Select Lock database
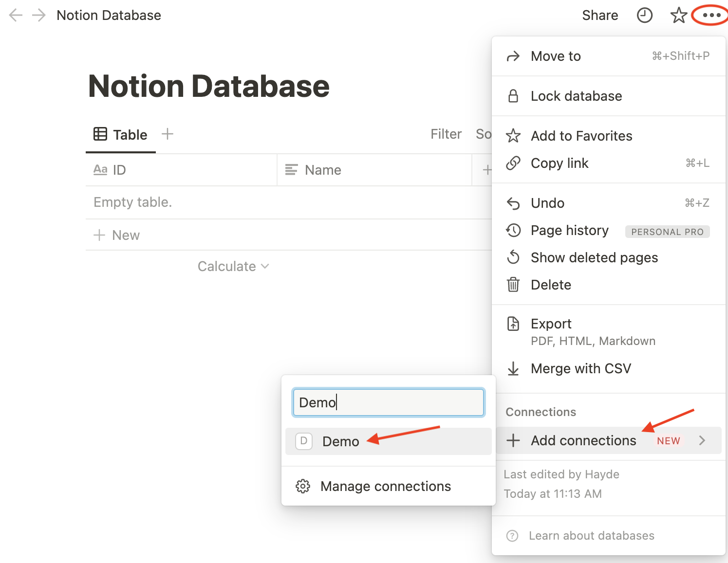Screen dimensions: 728x563 coord(608,96)
